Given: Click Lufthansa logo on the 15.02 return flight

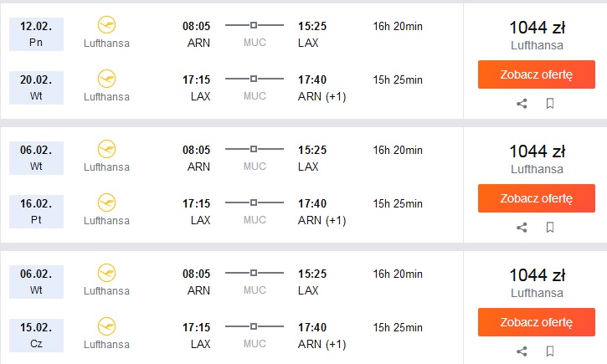Looking at the screenshot, I should (106, 326).
